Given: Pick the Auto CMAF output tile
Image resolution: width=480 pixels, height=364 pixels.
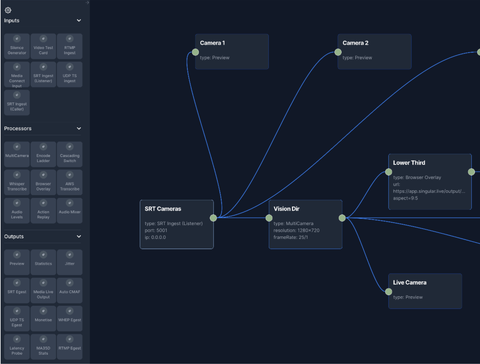Looking at the screenshot, I should 70,290.
